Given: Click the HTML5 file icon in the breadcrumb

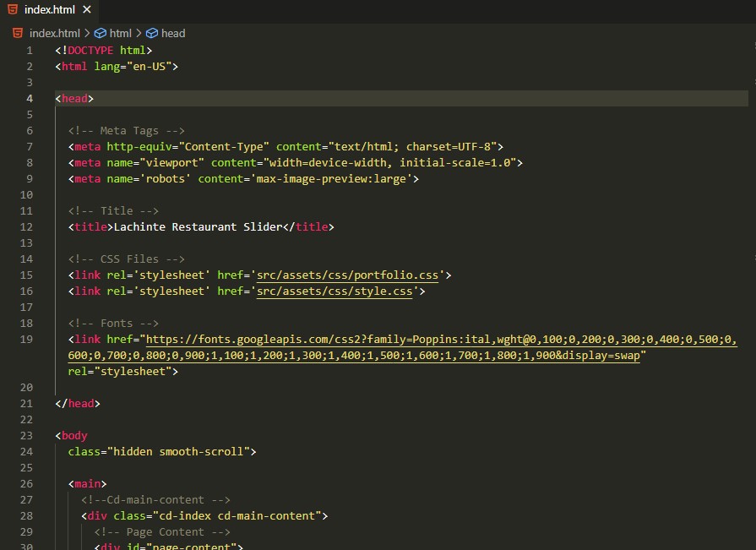Looking at the screenshot, I should (x=18, y=33).
